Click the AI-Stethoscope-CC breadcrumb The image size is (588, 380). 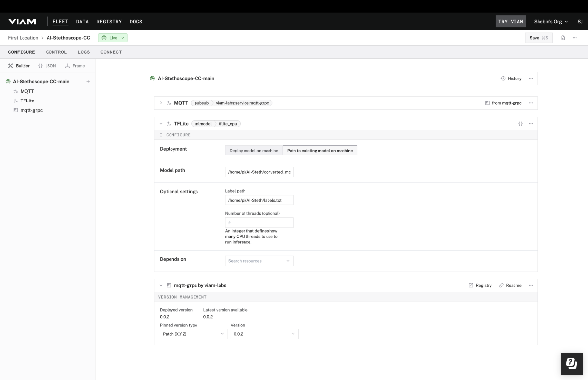68,38
